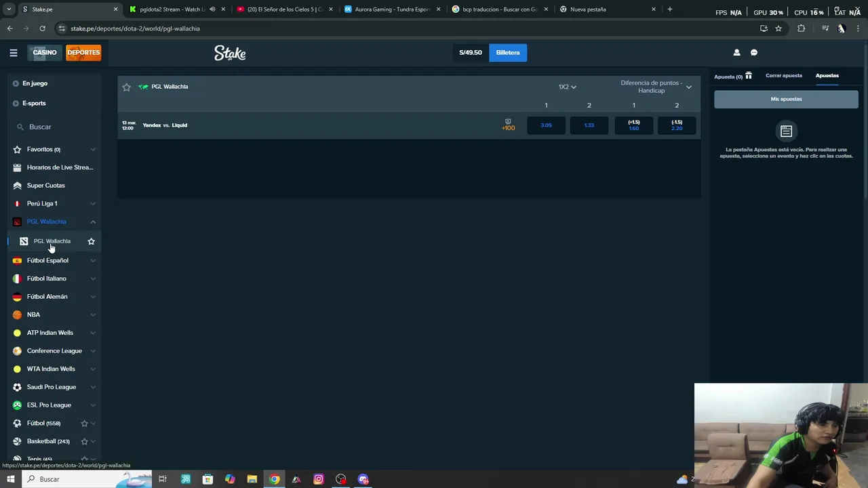Screen dimensions: 868x488
Task: Toggle the Fútbol favorite star
Action: point(84,423)
